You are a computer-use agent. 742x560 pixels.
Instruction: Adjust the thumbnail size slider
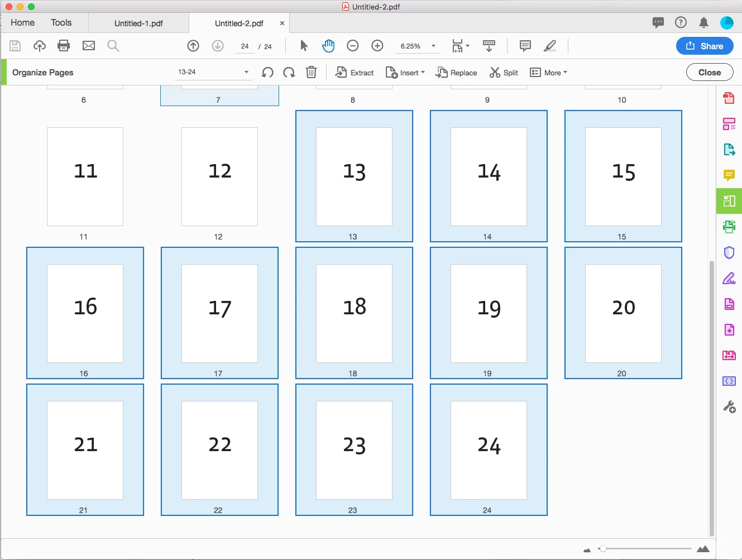tap(602, 549)
